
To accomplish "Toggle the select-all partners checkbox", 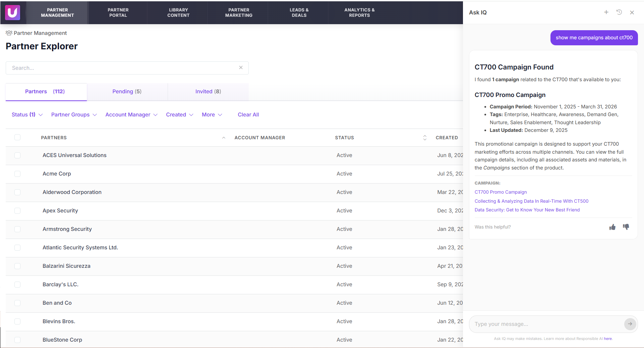I will pyautogui.click(x=17, y=138).
